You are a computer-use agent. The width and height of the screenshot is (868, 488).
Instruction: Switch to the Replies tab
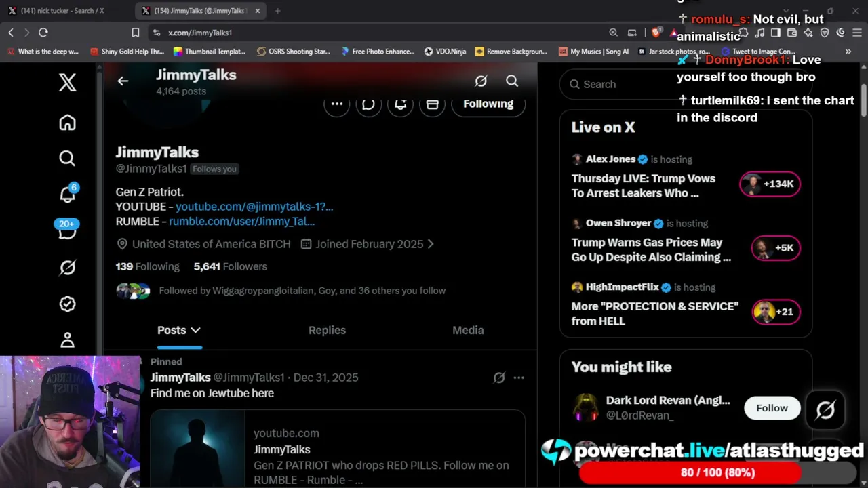pos(327,330)
